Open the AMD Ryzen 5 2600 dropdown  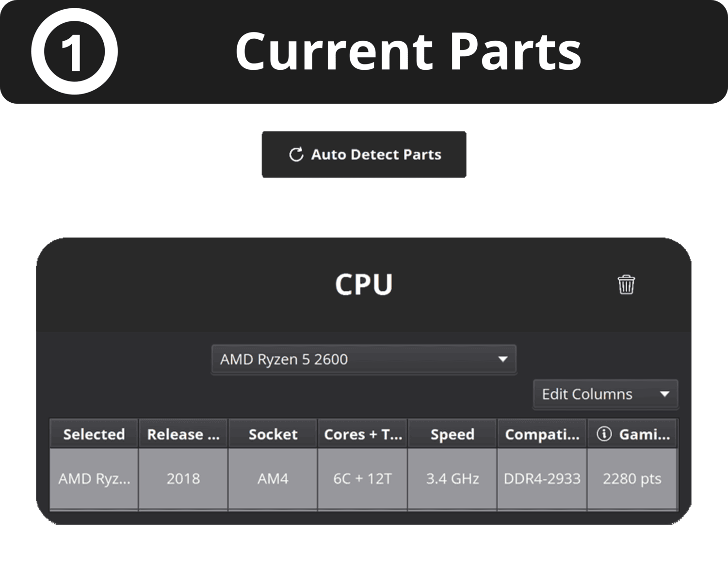pos(364,359)
